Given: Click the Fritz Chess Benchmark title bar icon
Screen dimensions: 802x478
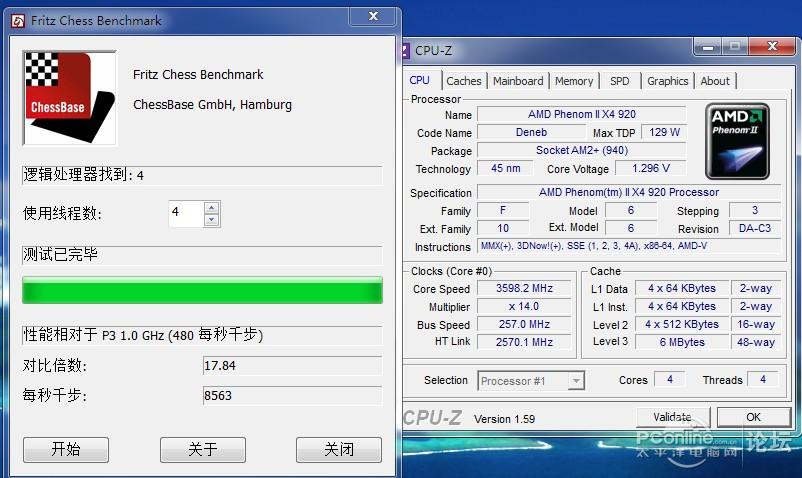Looking at the screenshot, I should (x=18, y=21).
